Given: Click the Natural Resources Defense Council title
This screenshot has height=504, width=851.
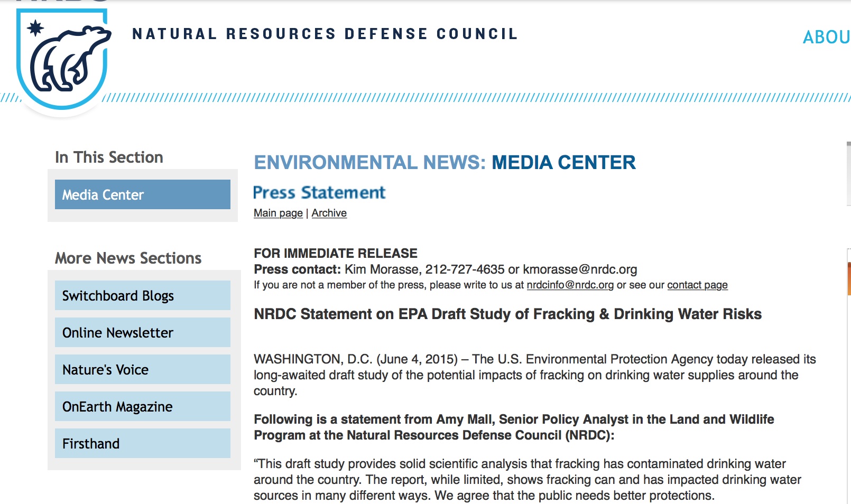Looking at the screenshot, I should (325, 34).
